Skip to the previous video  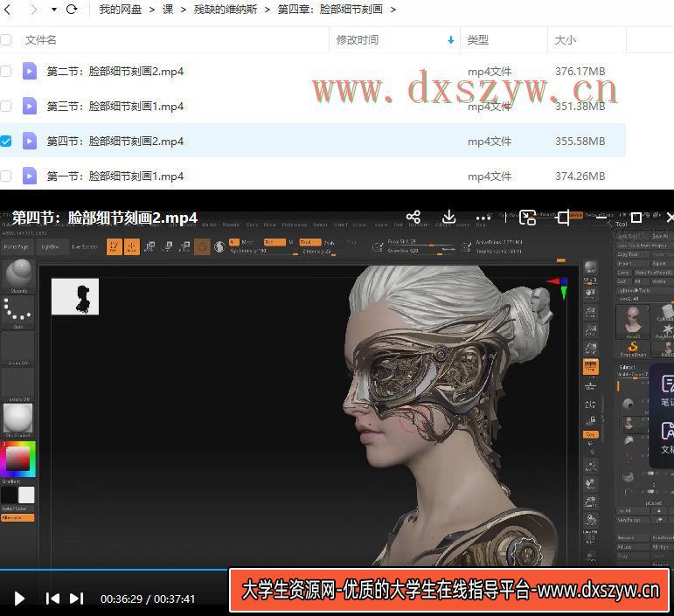[x=52, y=599]
